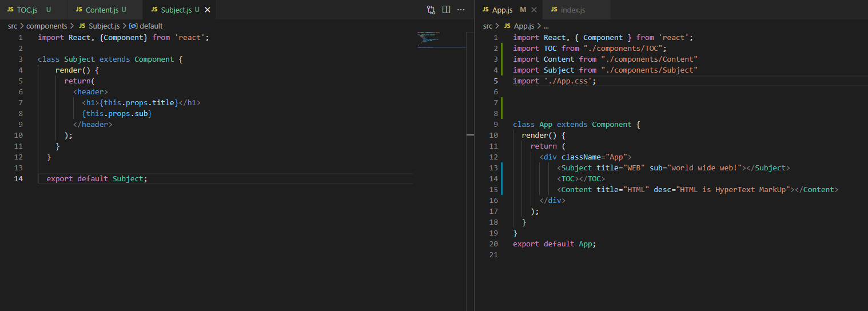Click '{this.props.sub}' line
This screenshot has height=311, width=868.
[x=117, y=113]
